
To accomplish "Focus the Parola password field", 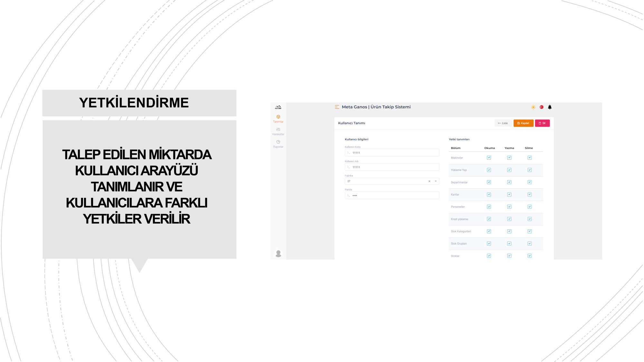I will pyautogui.click(x=392, y=195).
